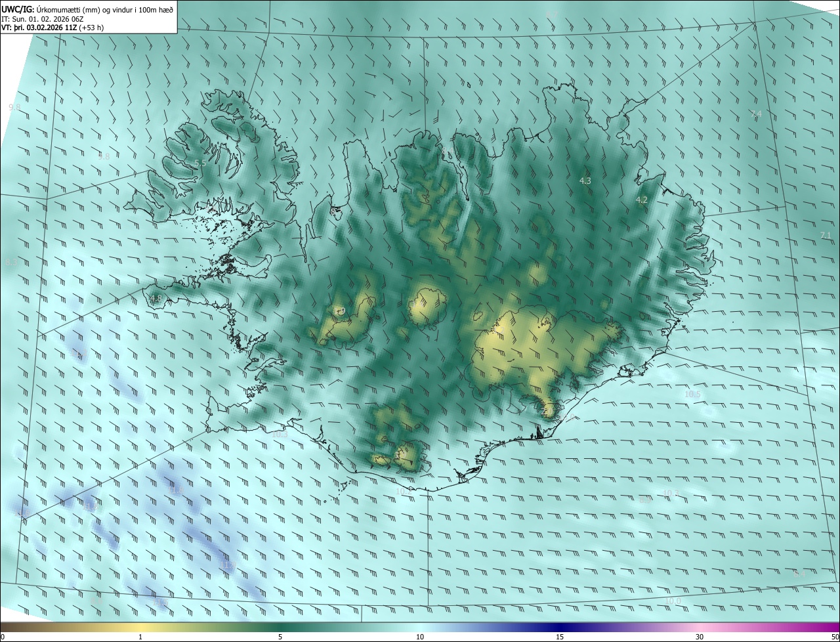
Task: Click the 4.3 value in northeast Iceland
Action: 585,181
